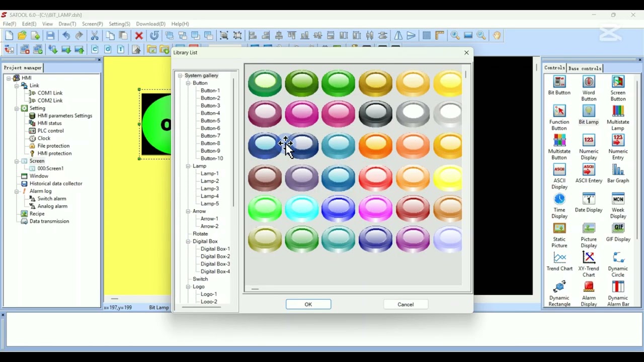Screen dimensions: 644x362
Task: Select the Date Display control
Action: click(x=589, y=203)
